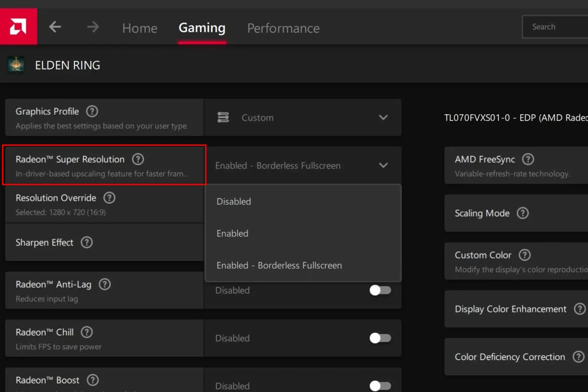Open help for AMD FreeSync
Image resolution: width=588 pixels, height=392 pixels.
[528, 159]
